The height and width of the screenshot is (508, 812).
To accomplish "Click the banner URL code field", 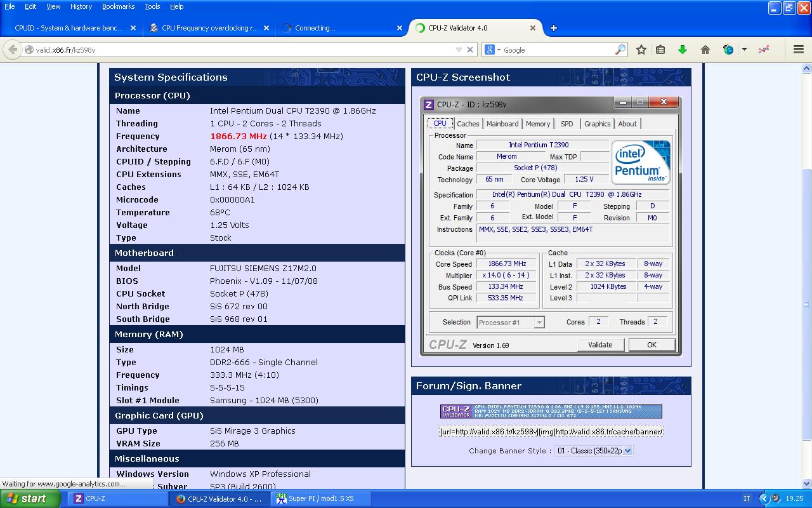I will (x=551, y=431).
